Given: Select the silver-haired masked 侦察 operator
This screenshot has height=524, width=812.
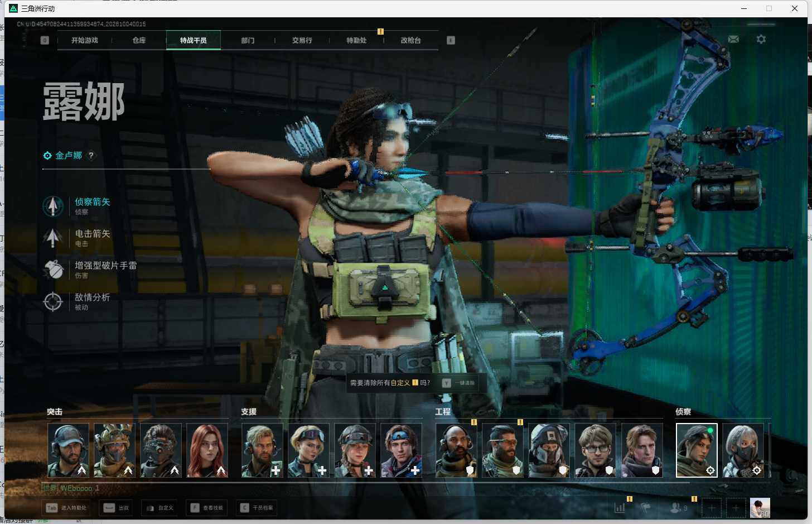Looking at the screenshot, I should tap(743, 450).
